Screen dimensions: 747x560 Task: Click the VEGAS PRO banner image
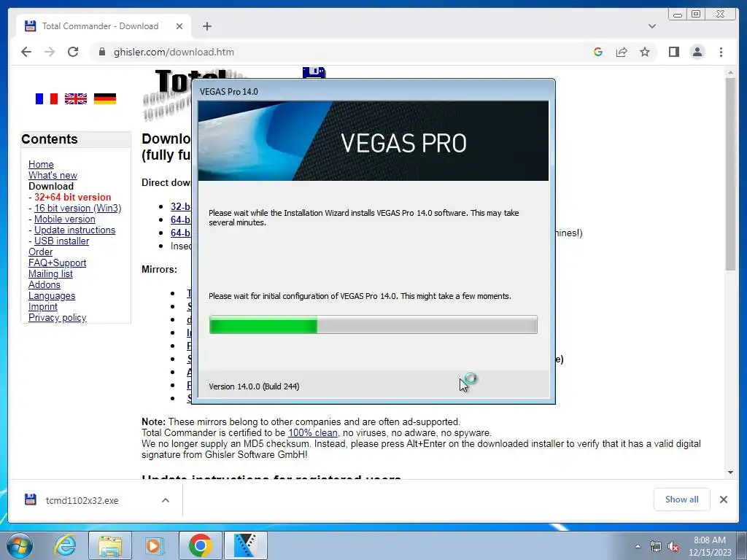pos(373,141)
